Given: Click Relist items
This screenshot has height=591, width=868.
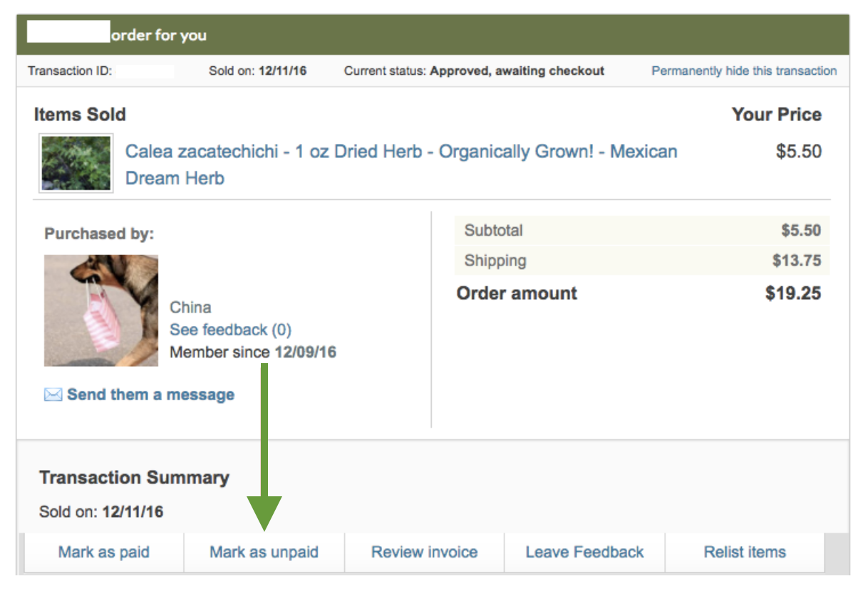Looking at the screenshot, I should click(x=745, y=552).
